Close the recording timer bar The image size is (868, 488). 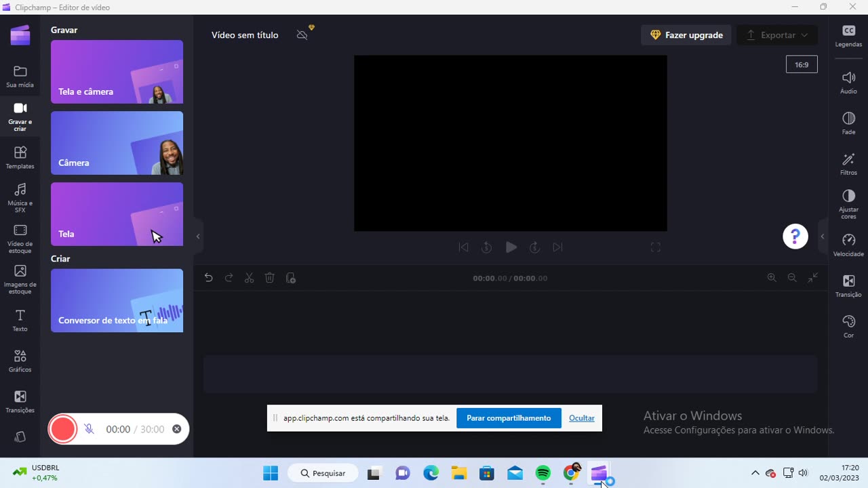177,429
